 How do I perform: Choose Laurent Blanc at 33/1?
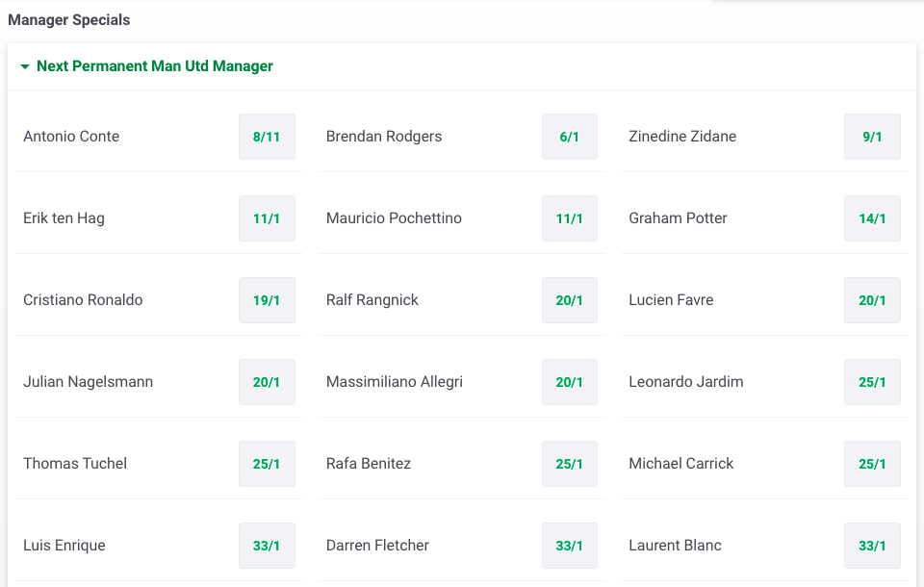click(x=872, y=546)
